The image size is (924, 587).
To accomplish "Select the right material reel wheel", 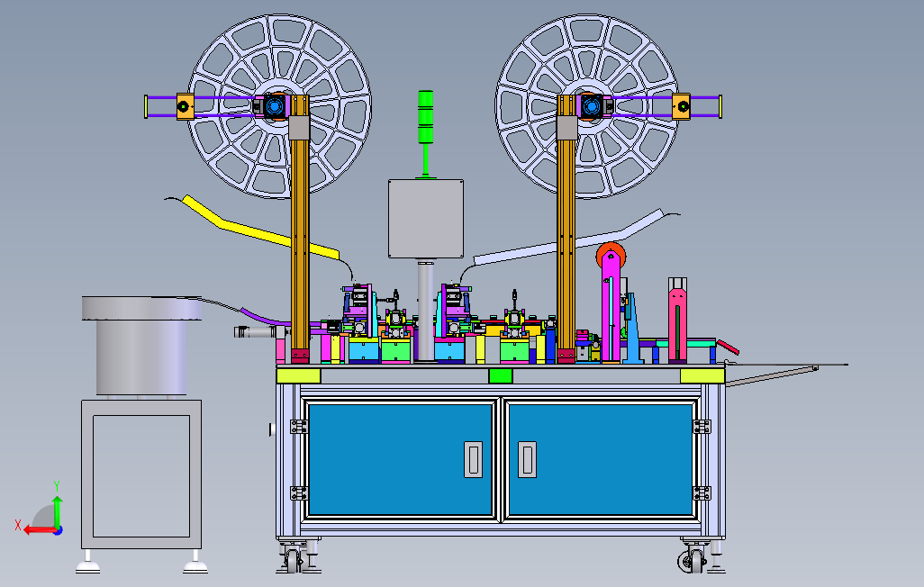I will pyautogui.click(x=587, y=106).
